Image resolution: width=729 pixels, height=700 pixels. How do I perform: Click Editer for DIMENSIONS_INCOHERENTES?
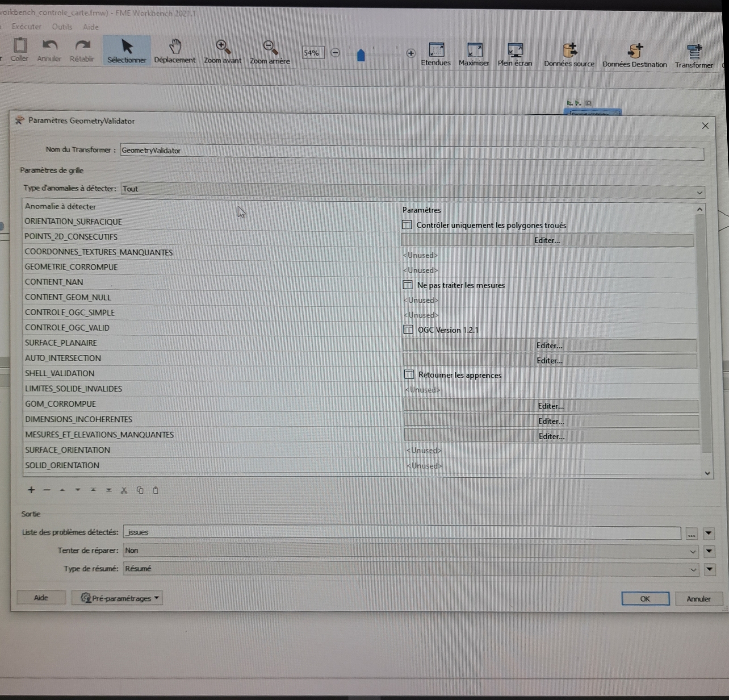click(551, 421)
